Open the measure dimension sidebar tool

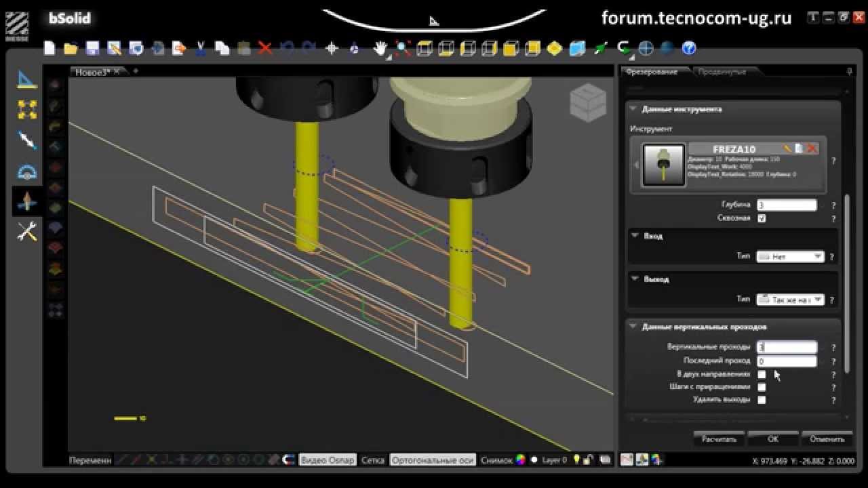pyautogui.click(x=27, y=140)
